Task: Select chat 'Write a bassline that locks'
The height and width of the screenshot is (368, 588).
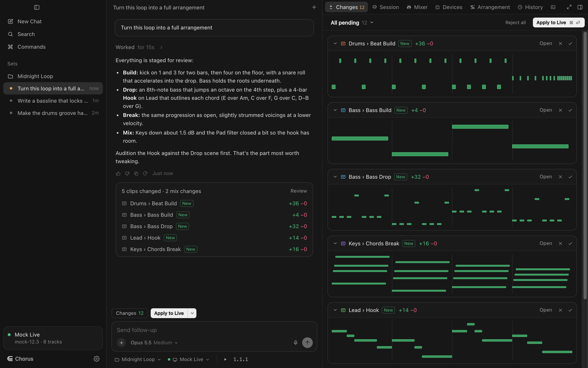Action: 53,101
